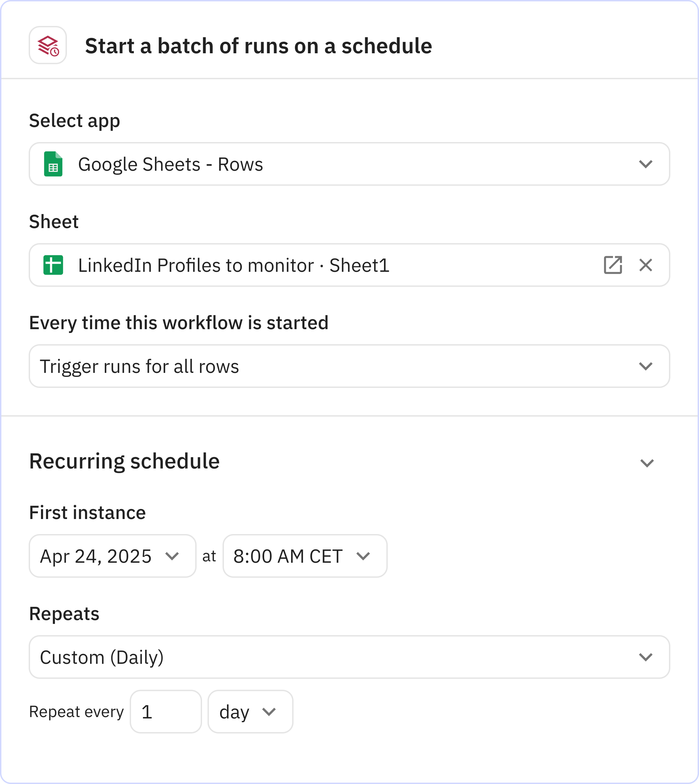699x784 pixels.
Task: Open the linked sheet in new tab
Action: tap(613, 265)
